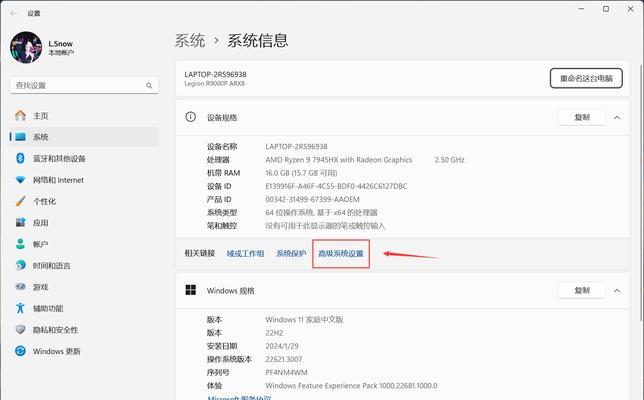Viewport: 644px width, 400px height.
Task: Select version value 22H2
Action: [274, 333]
